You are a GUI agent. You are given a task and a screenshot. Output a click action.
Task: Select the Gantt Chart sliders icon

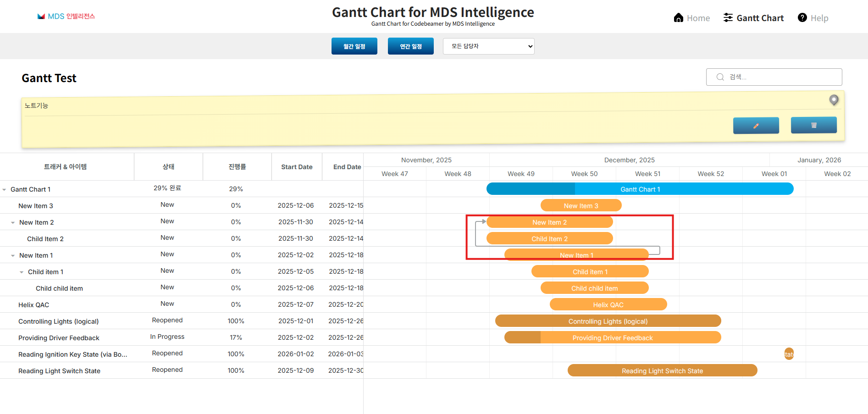728,17
